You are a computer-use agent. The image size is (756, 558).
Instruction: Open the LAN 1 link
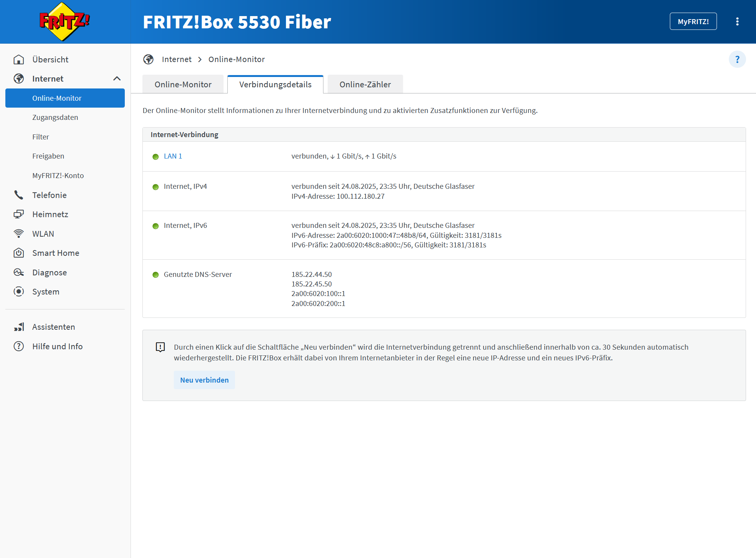(173, 156)
